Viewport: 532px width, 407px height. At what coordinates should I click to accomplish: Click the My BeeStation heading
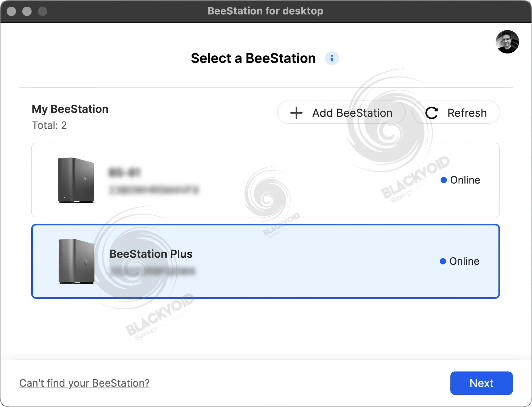coord(70,109)
